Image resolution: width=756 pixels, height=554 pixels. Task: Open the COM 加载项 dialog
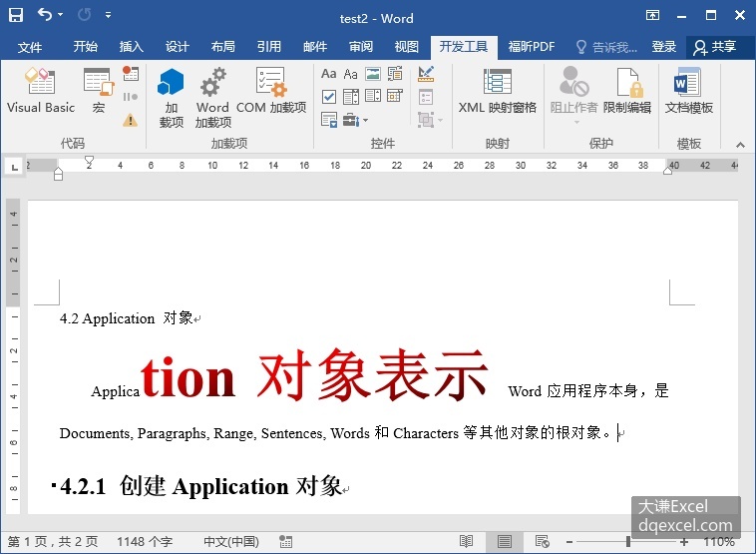(271, 91)
